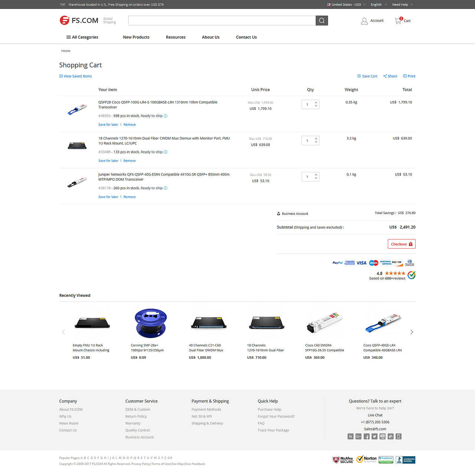
Task: Open FS.COM Facebook page via footer icon
Action: point(366,437)
